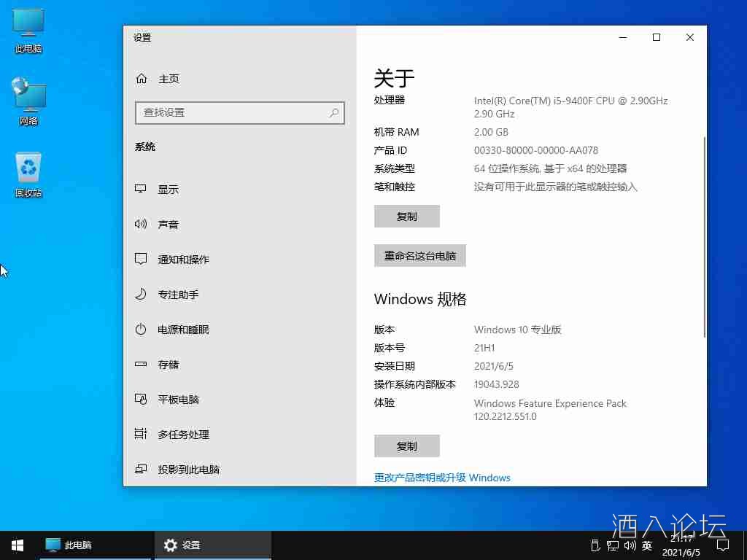
Task: Click the 重命名这台电脑 button
Action: tap(419, 255)
